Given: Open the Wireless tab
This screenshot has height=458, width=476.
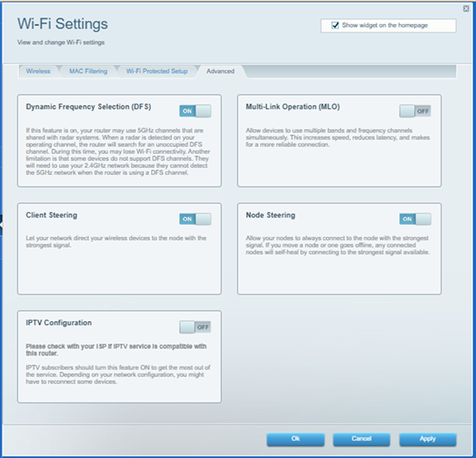Looking at the screenshot, I should pyautogui.click(x=38, y=71).
